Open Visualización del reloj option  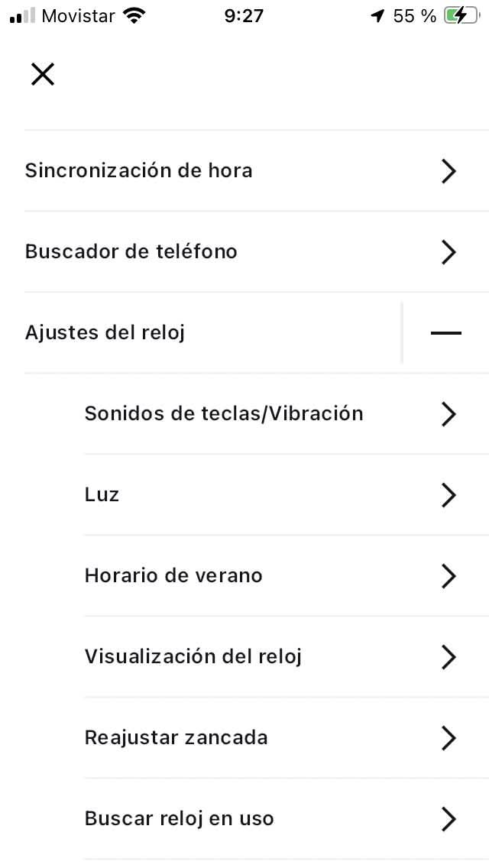287,656
